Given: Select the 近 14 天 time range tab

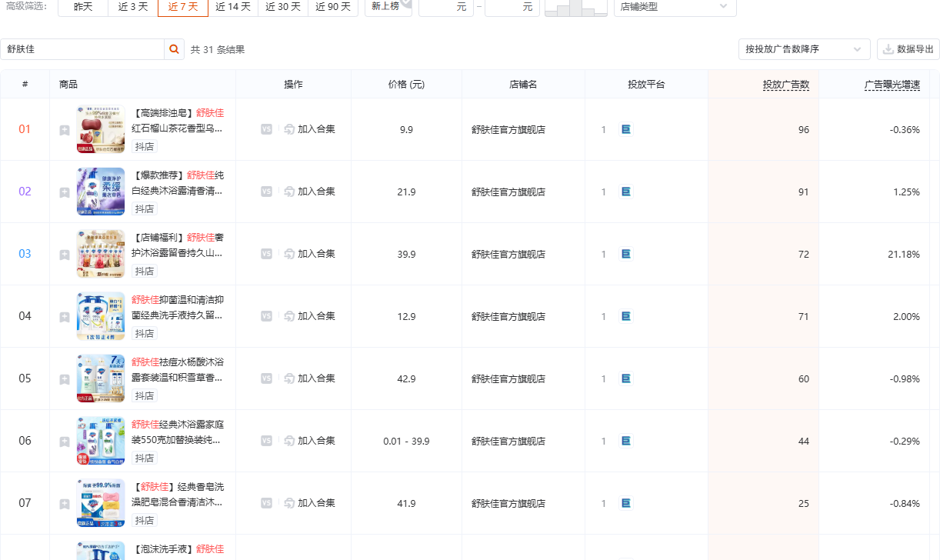Looking at the screenshot, I should point(233,6).
